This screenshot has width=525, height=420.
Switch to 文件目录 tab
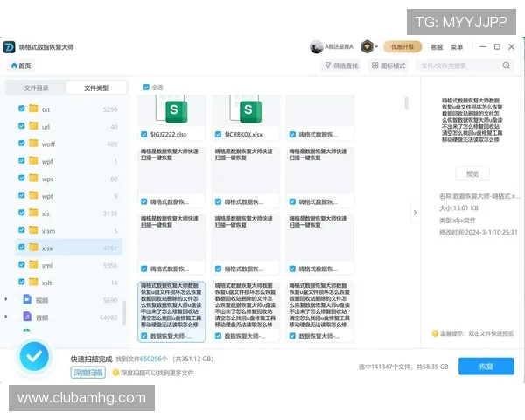click(x=36, y=87)
